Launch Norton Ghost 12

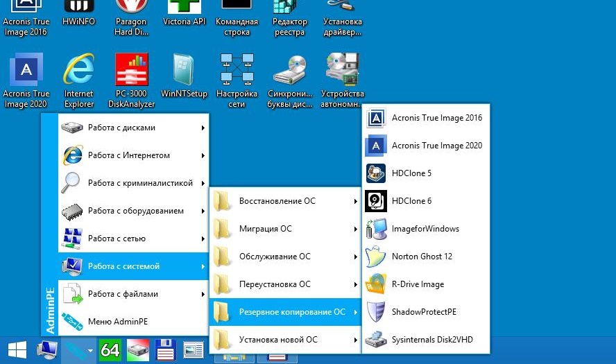[426, 257]
